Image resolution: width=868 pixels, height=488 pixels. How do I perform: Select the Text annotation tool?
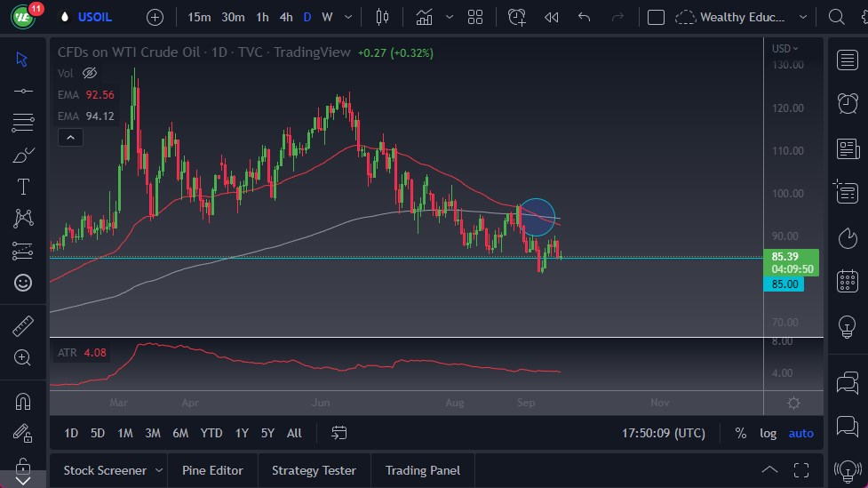click(x=23, y=187)
